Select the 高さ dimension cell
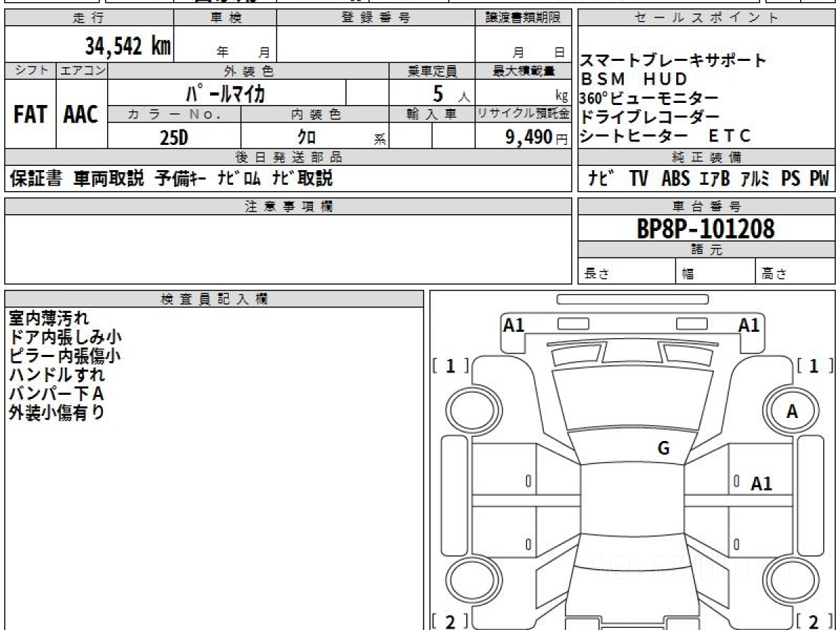The height and width of the screenshot is (630, 840). coord(796,272)
